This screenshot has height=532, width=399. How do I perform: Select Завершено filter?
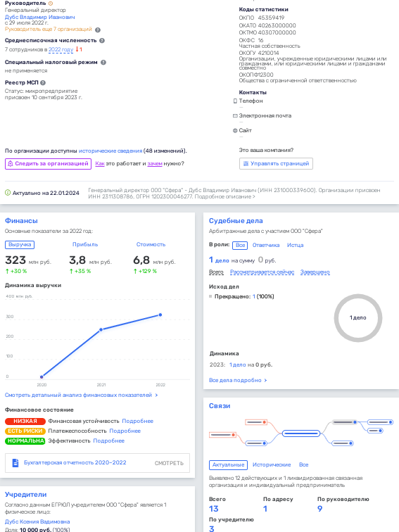(315, 272)
